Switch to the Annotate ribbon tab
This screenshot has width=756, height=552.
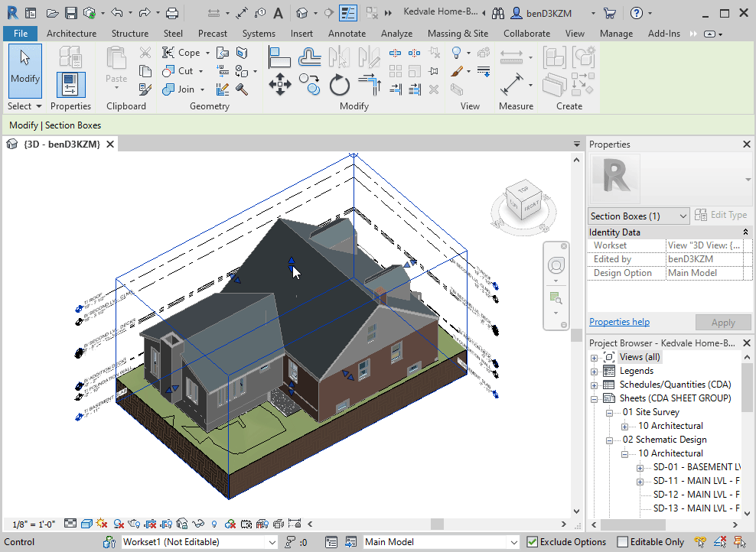pyautogui.click(x=347, y=33)
